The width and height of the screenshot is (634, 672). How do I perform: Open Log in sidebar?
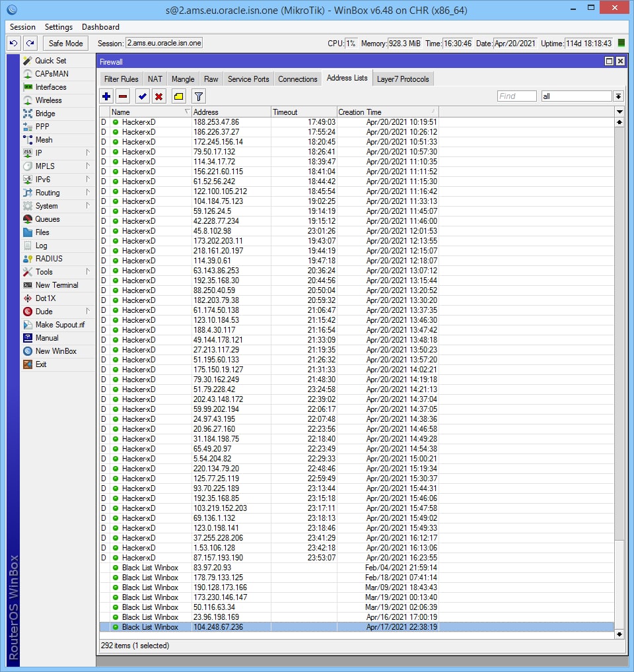pyautogui.click(x=58, y=246)
